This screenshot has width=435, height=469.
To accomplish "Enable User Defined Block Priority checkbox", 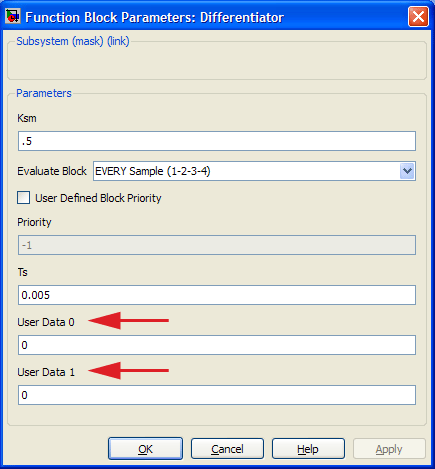I will [x=24, y=198].
